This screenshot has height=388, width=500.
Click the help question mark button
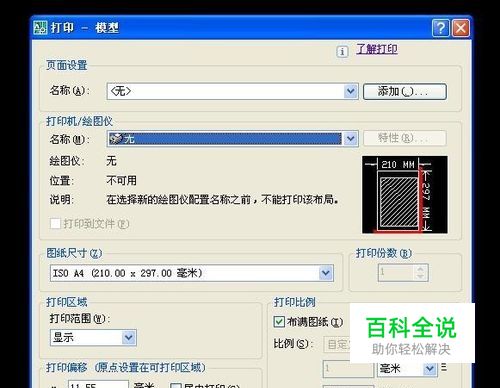441,28
